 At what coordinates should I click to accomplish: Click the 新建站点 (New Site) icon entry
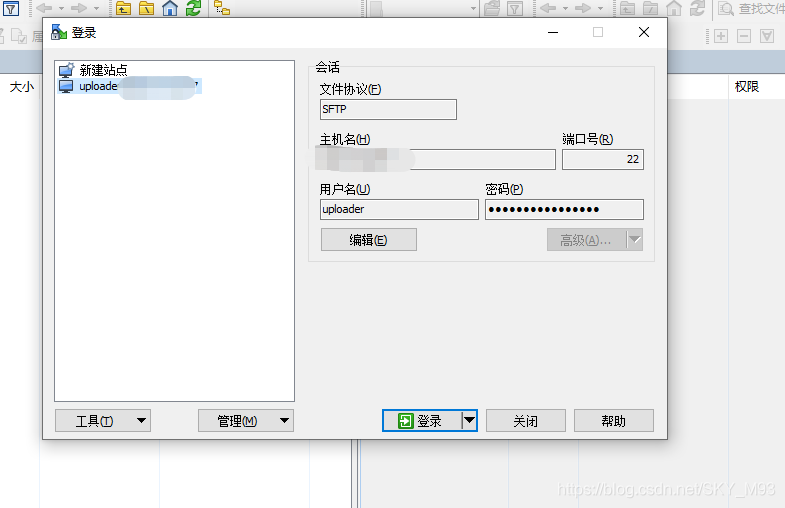[93, 70]
